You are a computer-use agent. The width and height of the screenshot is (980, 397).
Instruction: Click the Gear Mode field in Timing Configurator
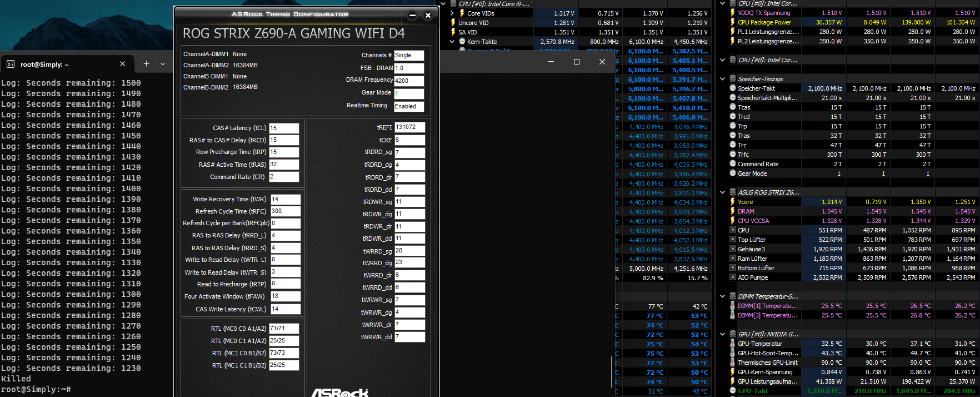tap(409, 94)
